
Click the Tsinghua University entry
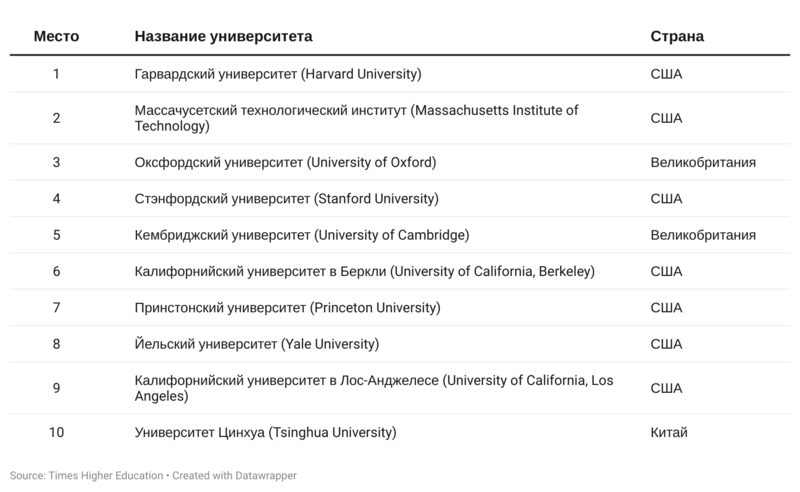(x=265, y=432)
